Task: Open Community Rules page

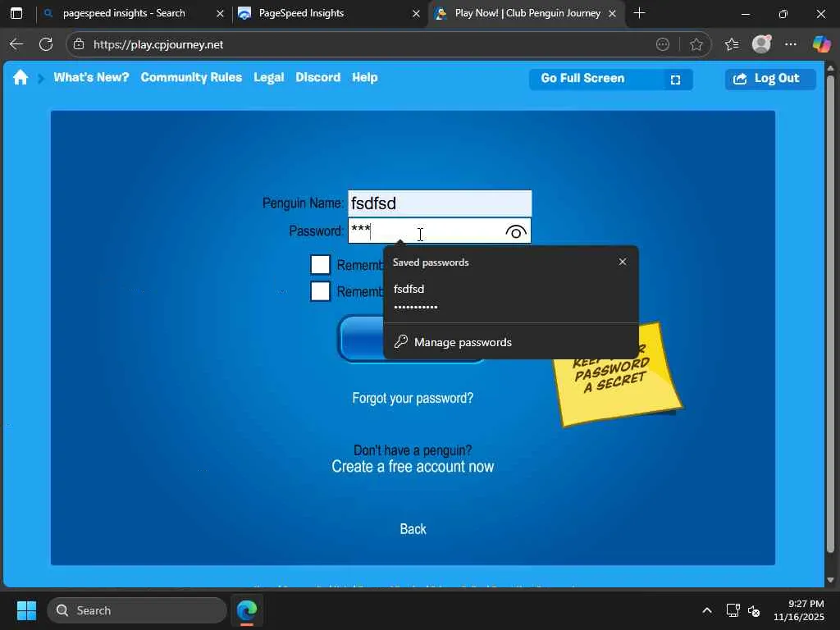Action: point(191,78)
